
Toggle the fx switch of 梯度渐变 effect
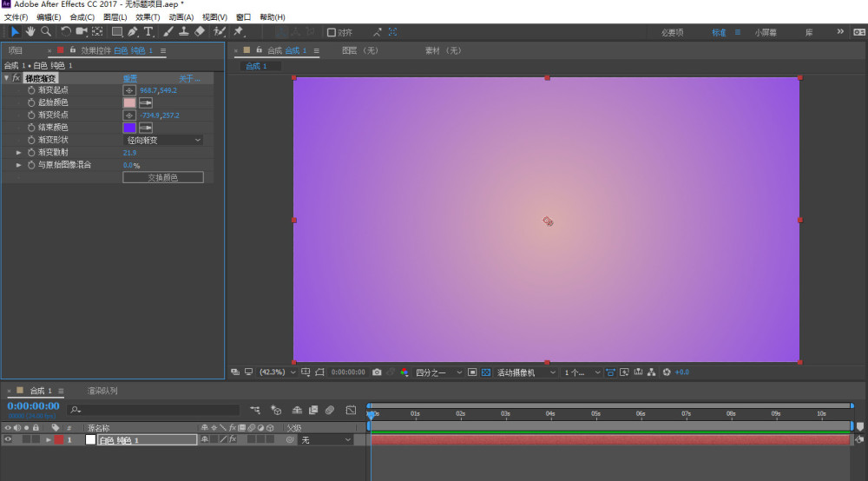pyautogui.click(x=16, y=78)
